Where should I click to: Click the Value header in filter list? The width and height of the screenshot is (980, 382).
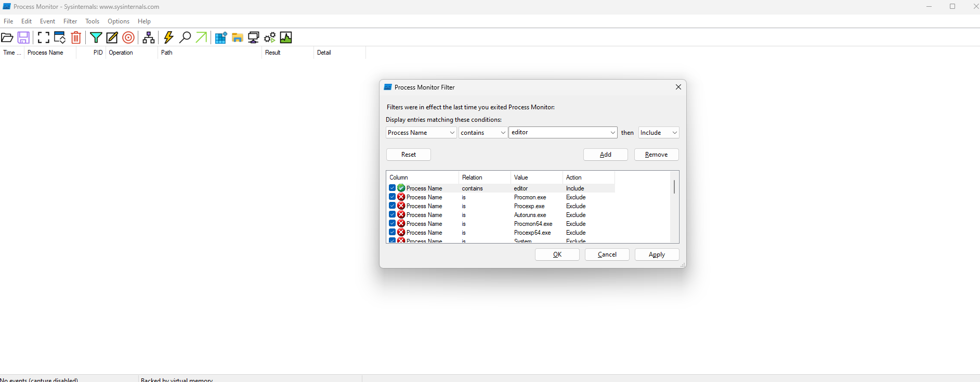coord(537,177)
